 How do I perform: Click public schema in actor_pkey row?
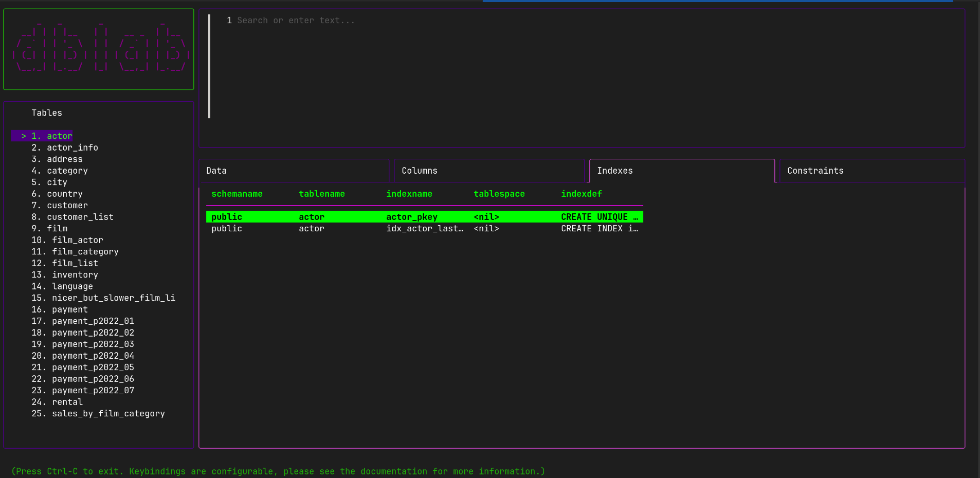(227, 217)
